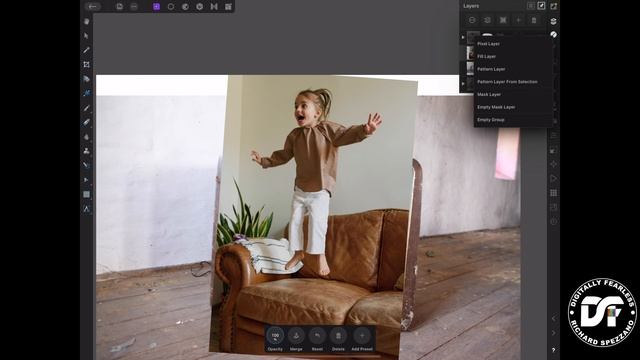Open the History clock studio icon in right studio bar

pyautogui.click(x=553, y=222)
